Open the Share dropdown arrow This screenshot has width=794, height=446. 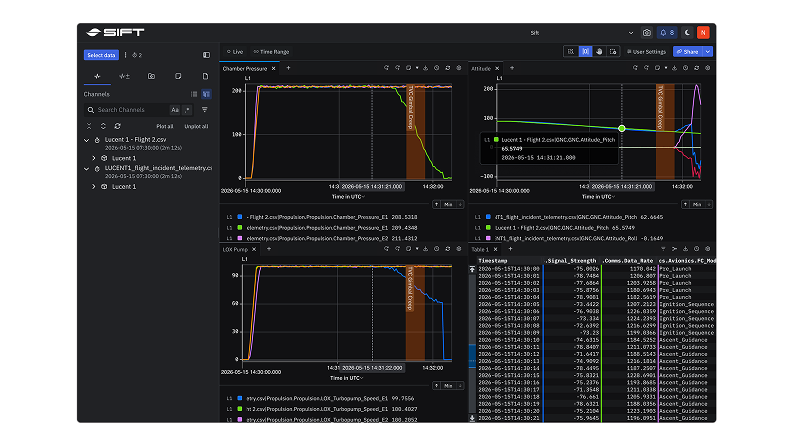[x=708, y=52]
